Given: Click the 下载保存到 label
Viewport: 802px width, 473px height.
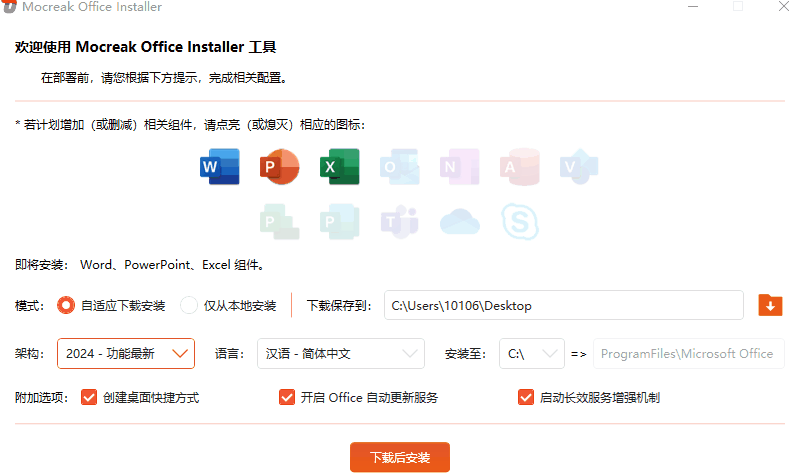Looking at the screenshot, I should click(339, 306).
